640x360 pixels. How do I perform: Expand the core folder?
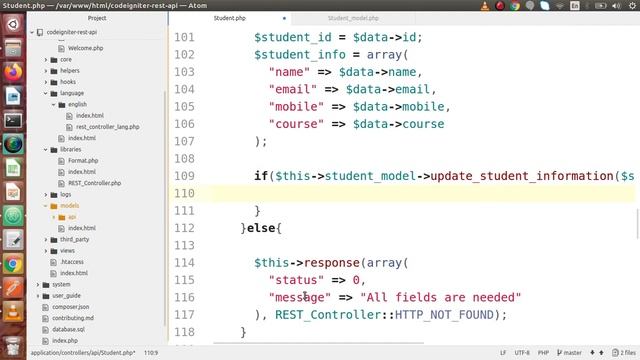(x=46, y=60)
